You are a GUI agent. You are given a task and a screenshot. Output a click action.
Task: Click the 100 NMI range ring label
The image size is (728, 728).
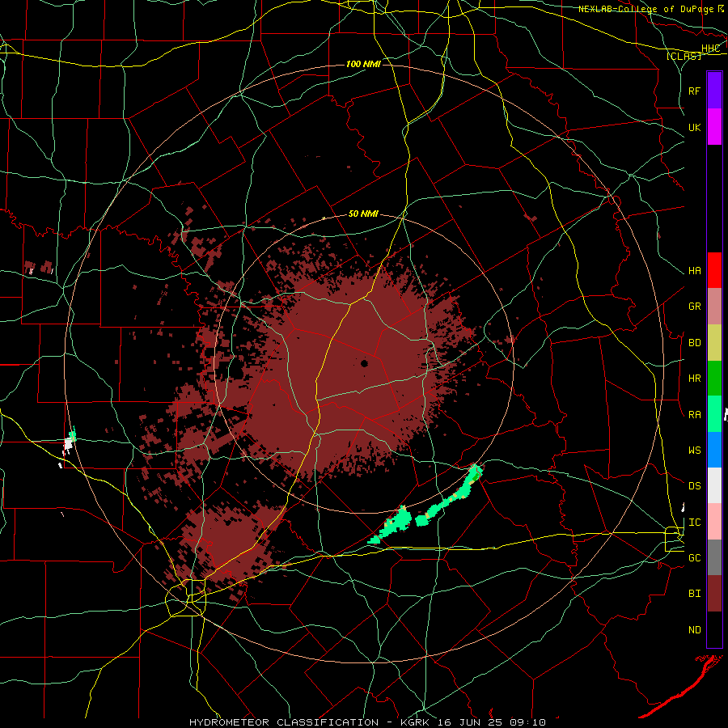(363, 64)
